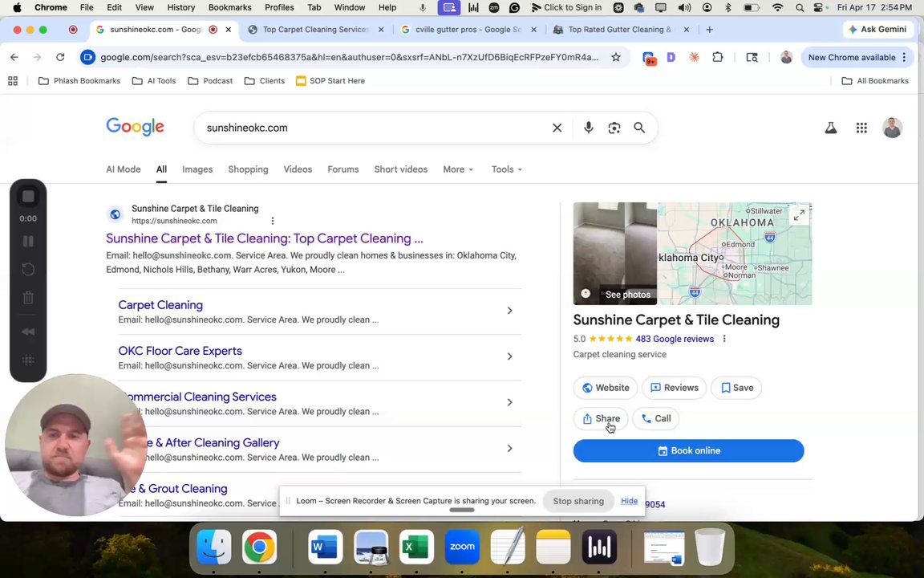Screen dimensions: 924x578
Task: Go back to the previous page
Action: click(14, 57)
